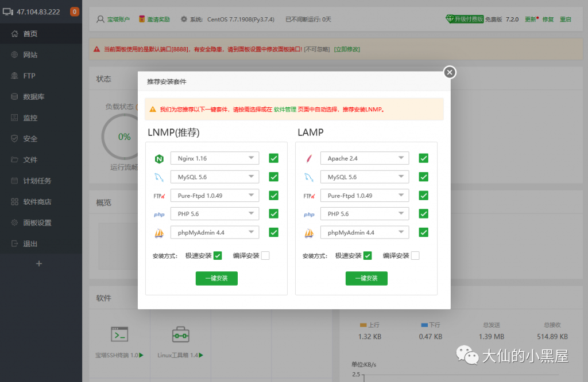588x382 pixels.
Task: Close the 推荐安装套件 dialog
Action: [450, 72]
